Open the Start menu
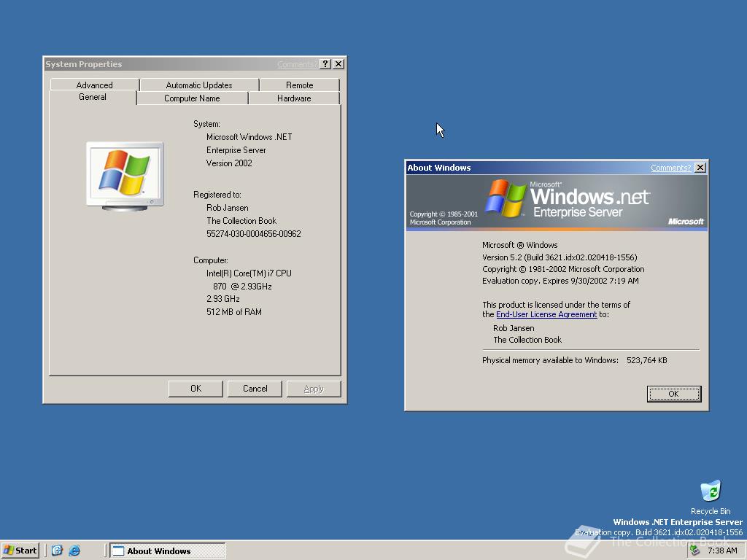The width and height of the screenshot is (747, 560). [20, 551]
